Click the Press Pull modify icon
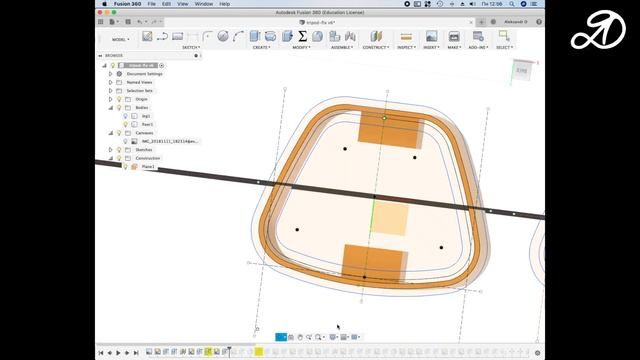 click(287, 36)
